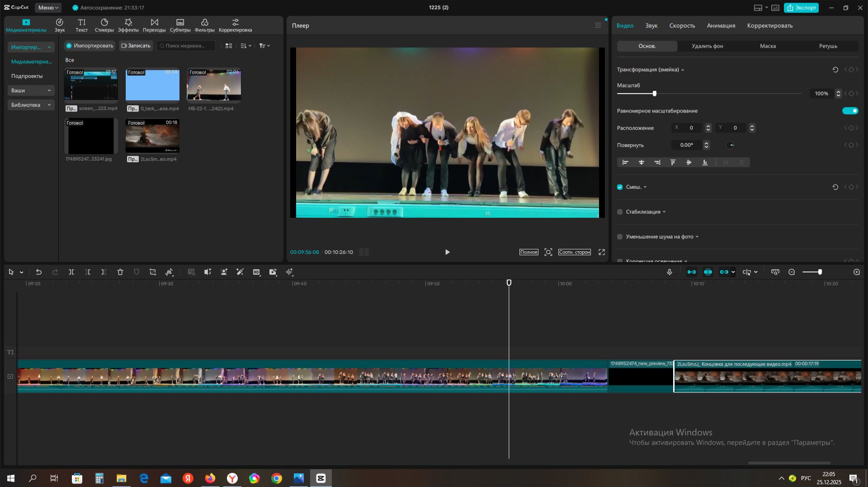Screen dimensions: 868x487
Task: Switch to the Скорость tab
Action: (x=682, y=26)
